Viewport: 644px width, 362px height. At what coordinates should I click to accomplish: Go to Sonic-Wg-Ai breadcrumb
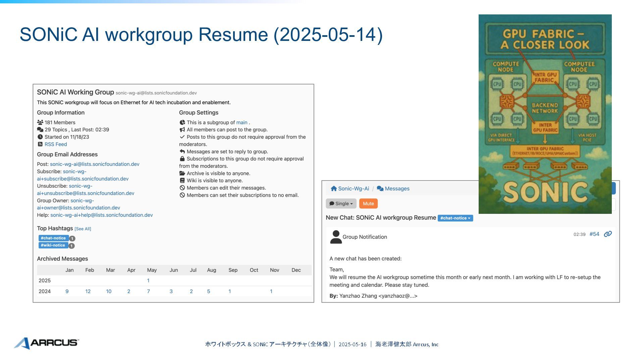[354, 188]
